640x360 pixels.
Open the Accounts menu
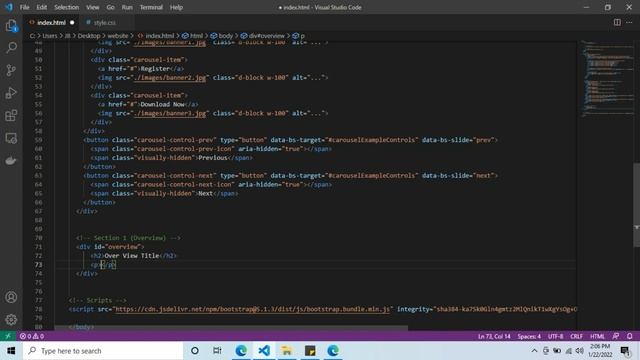point(11,297)
